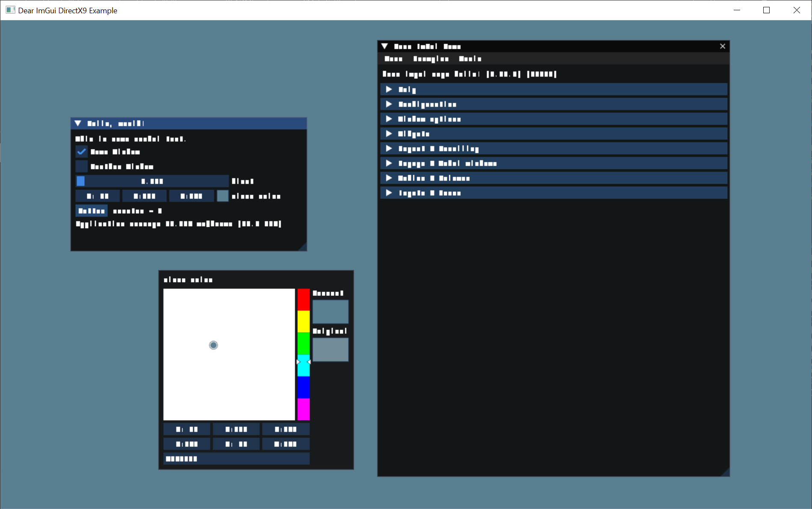Expand the Widgets header
Screen dimensions: 812x509
pyautogui.click(x=554, y=134)
